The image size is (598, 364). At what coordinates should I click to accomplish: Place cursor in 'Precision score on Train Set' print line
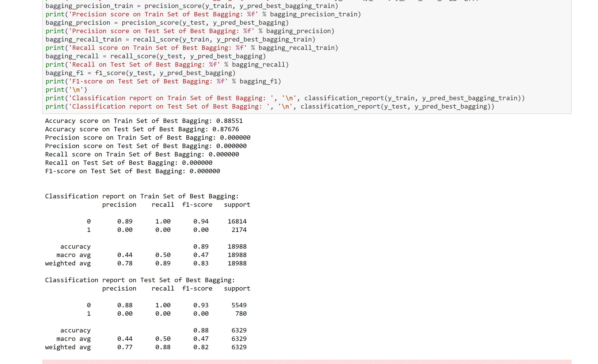203,14
